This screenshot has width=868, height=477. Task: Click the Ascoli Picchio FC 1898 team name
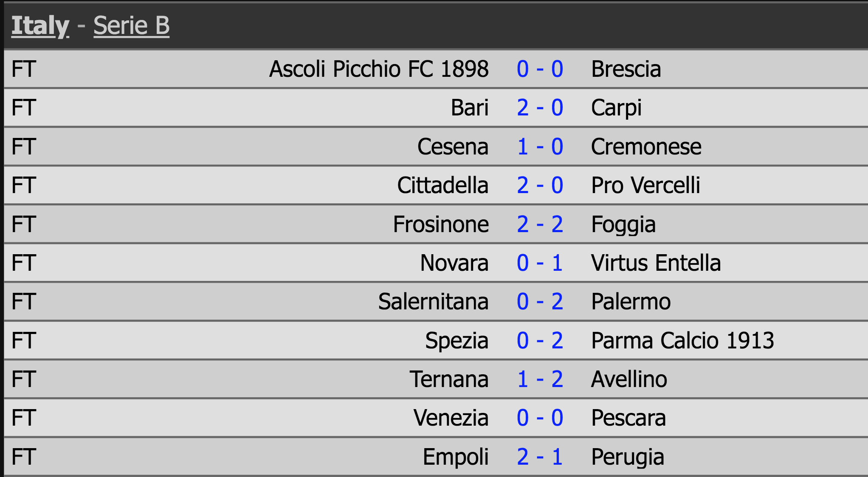[379, 69]
